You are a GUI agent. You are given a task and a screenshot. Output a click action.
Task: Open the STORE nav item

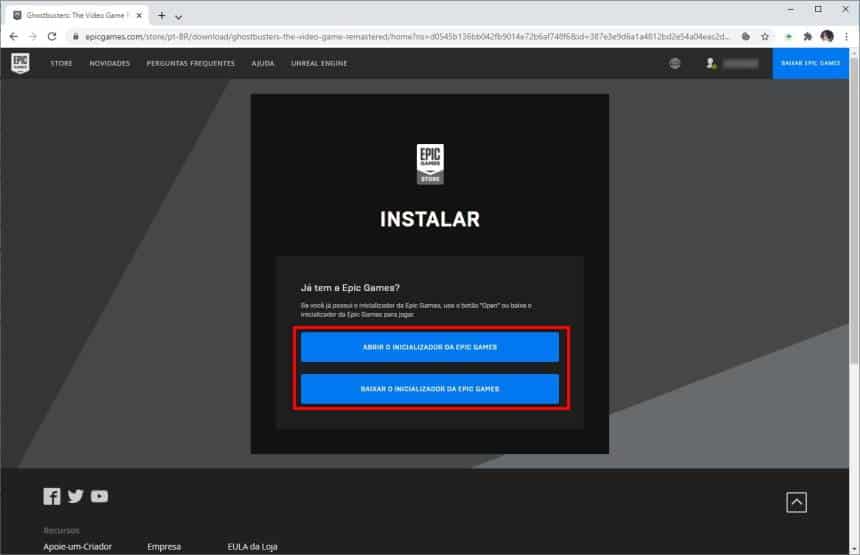tap(61, 64)
